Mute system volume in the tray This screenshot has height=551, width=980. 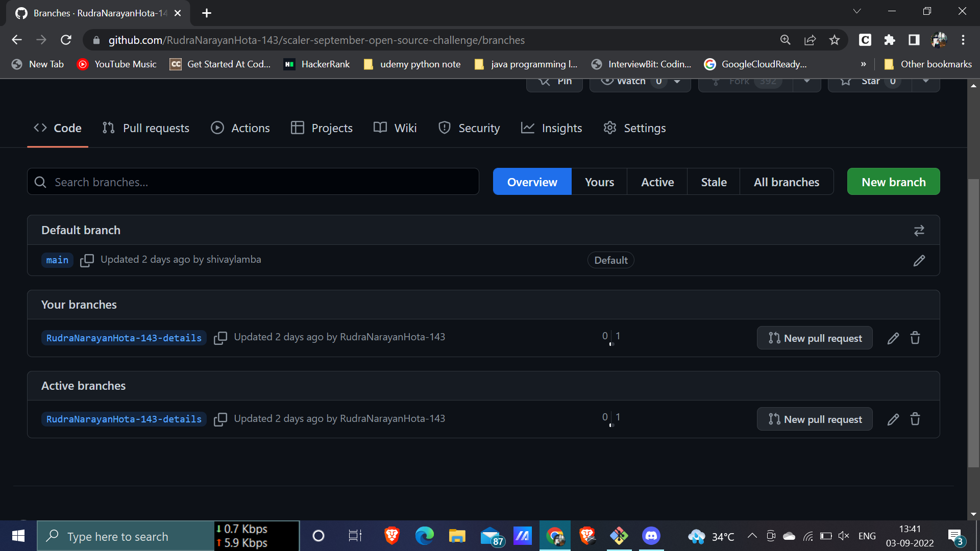pos(844,536)
